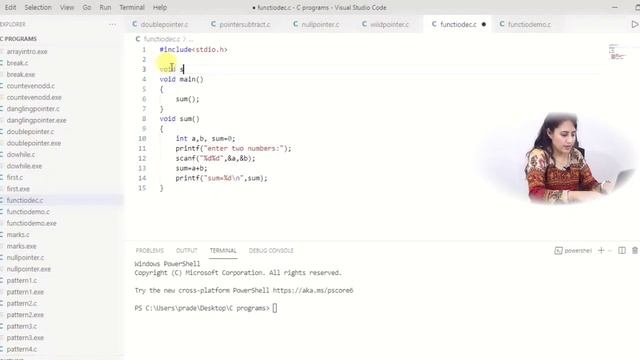Click the terminal prompt input area
Viewport: 640px width, 360px height.
(275, 308)
